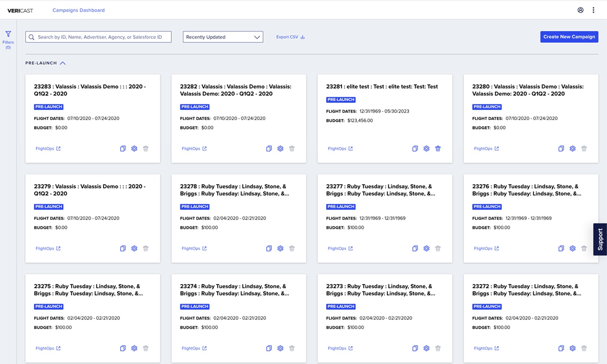Open settings gear for campaign 23274
Image resolution: width=607 pixels, height=364 pixels.
click(280, 348)
